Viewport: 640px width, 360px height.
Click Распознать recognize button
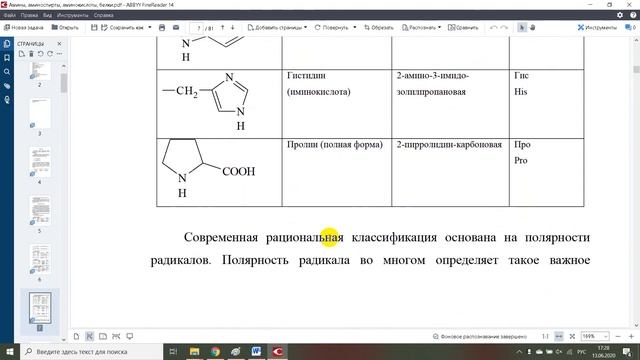[419, 27]
